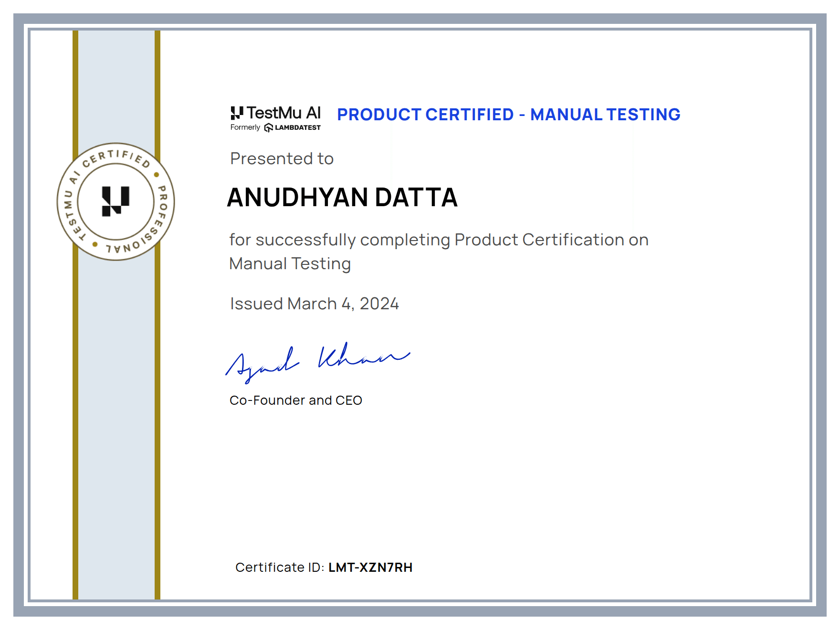Click the certified professional seal badge
This screenshot has width=840, height=630.
(116, 201)
